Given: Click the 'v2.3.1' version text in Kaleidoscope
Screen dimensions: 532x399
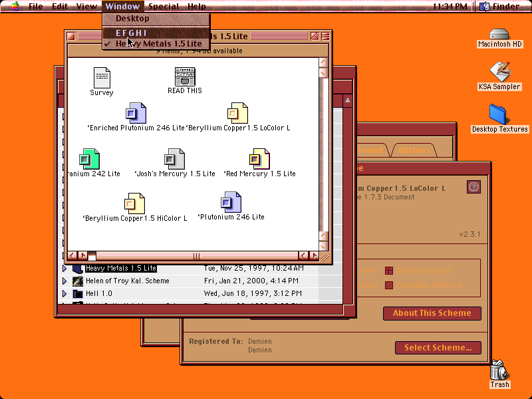Looking at the screenshot, I should coord(469,234).
